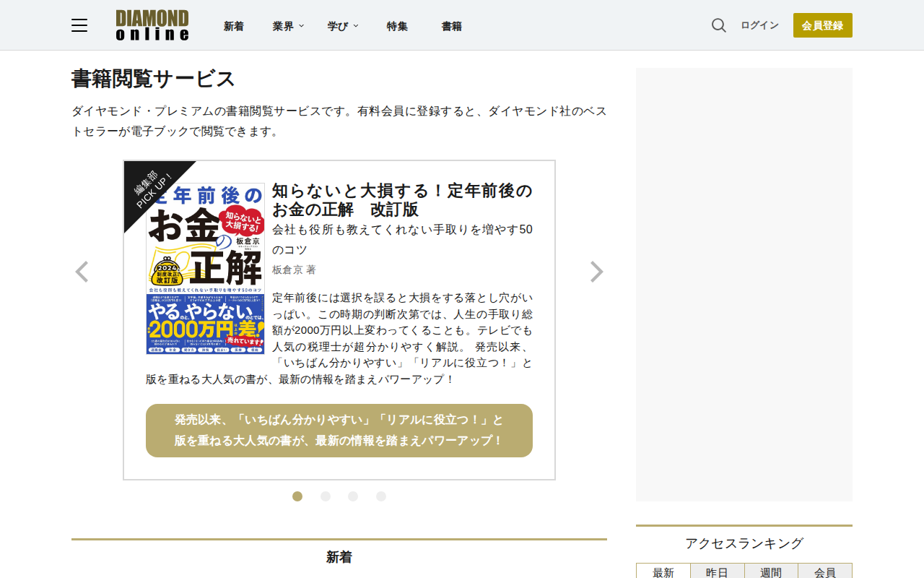Expand the 学び dropdown menu
924x578 pixels.
coord(343,26)
